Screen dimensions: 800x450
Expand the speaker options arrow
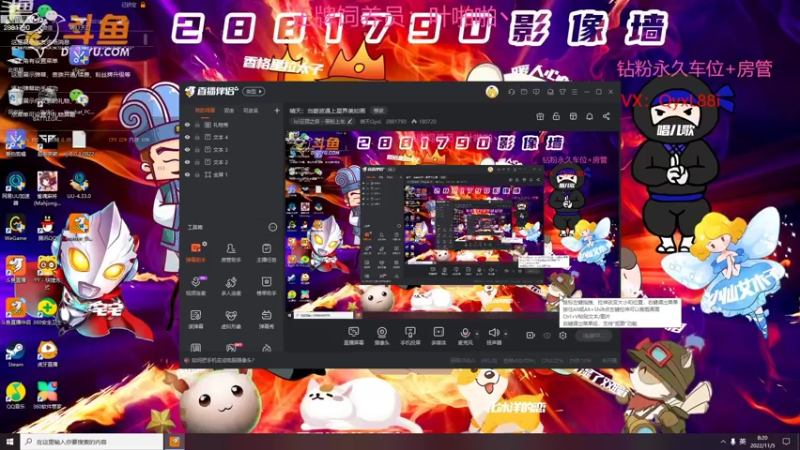pyautogui.click(x=506, y=334)
